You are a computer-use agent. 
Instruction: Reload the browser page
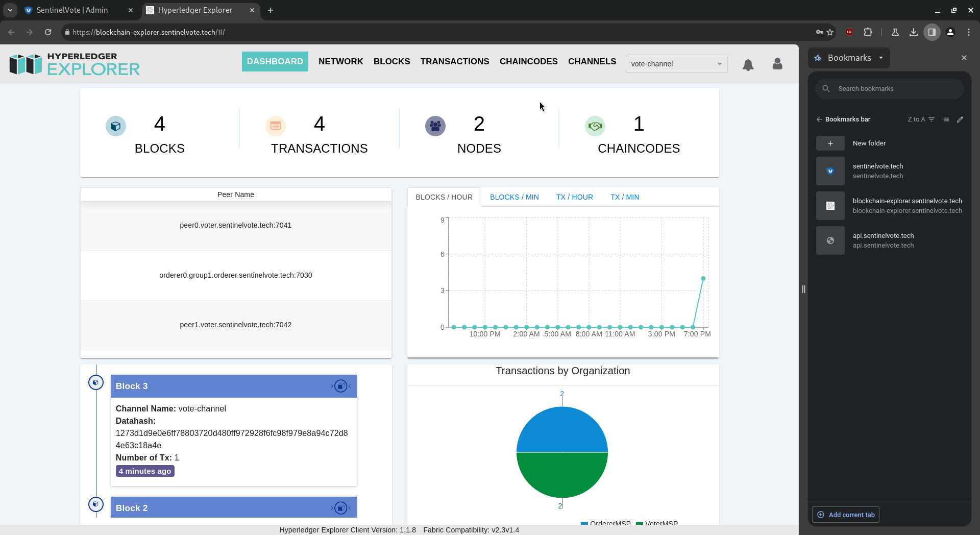[48, 32]
